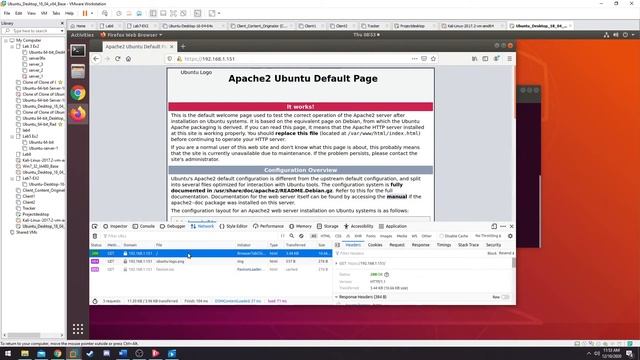Search network requests with magnifier icon
This screenshot has width=640, height=360.
click(292, 236)
